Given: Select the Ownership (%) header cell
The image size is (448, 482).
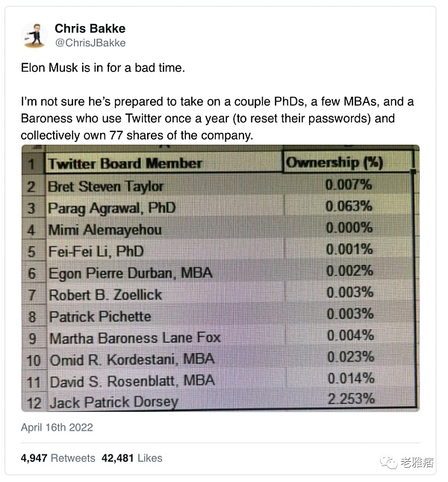Looking at the screenshot, I should pyautogui.click(x=348, y=162).
